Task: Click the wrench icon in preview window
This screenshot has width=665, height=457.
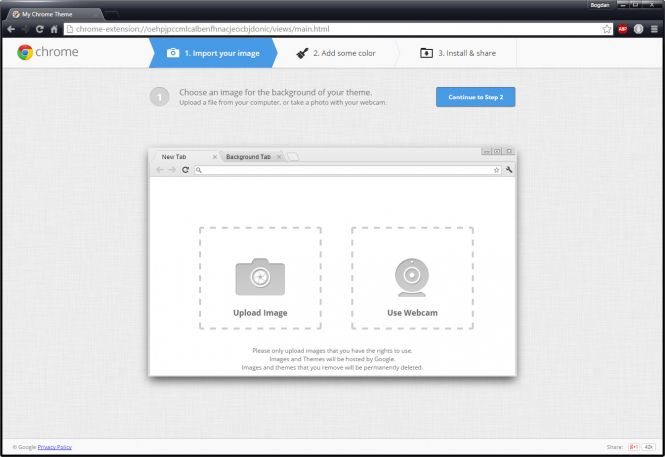Action: click(509, 170)
